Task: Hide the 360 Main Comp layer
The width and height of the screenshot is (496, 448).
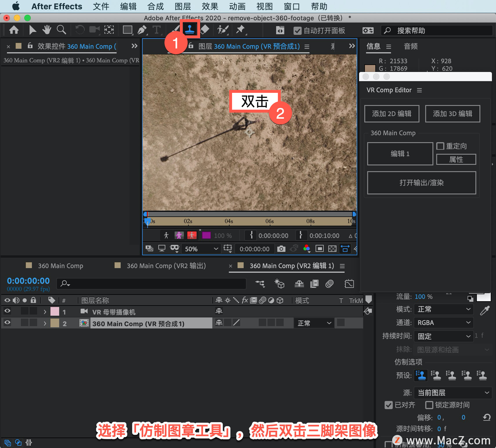Action: point(7,323)
